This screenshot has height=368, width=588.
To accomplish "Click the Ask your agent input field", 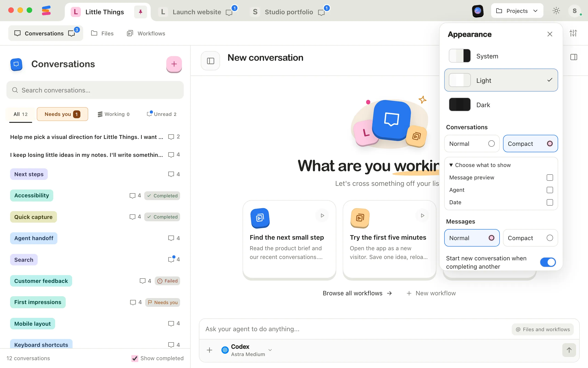I will (355, 329).
